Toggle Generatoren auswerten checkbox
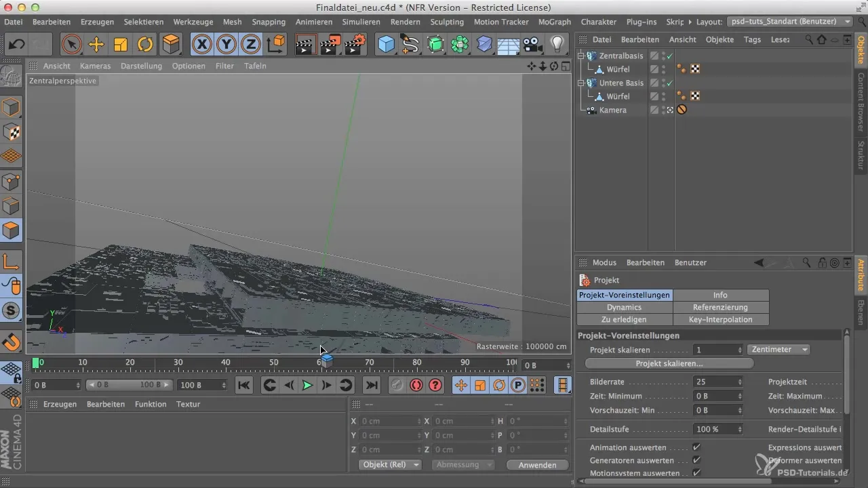Viewport: 868px width, 488px height. pos(696,460)
